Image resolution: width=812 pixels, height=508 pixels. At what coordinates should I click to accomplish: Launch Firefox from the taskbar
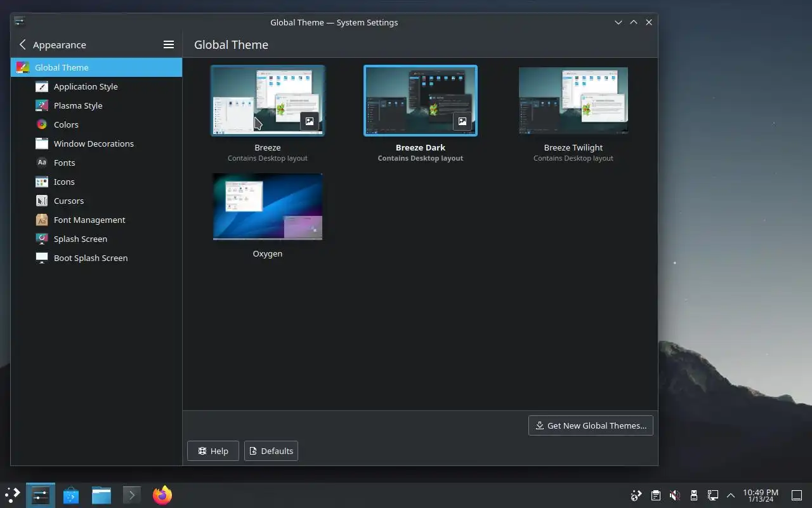[x=162, y=495]
